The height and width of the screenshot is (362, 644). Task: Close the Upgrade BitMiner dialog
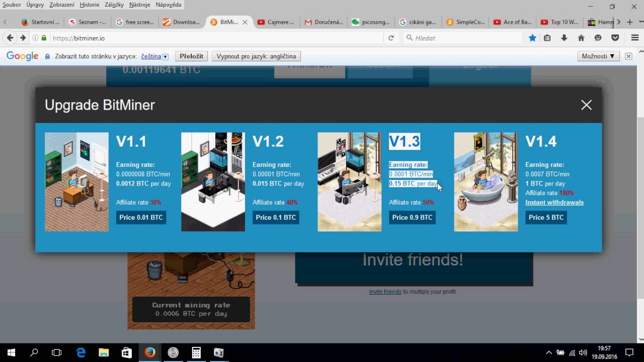pos(586,105)
